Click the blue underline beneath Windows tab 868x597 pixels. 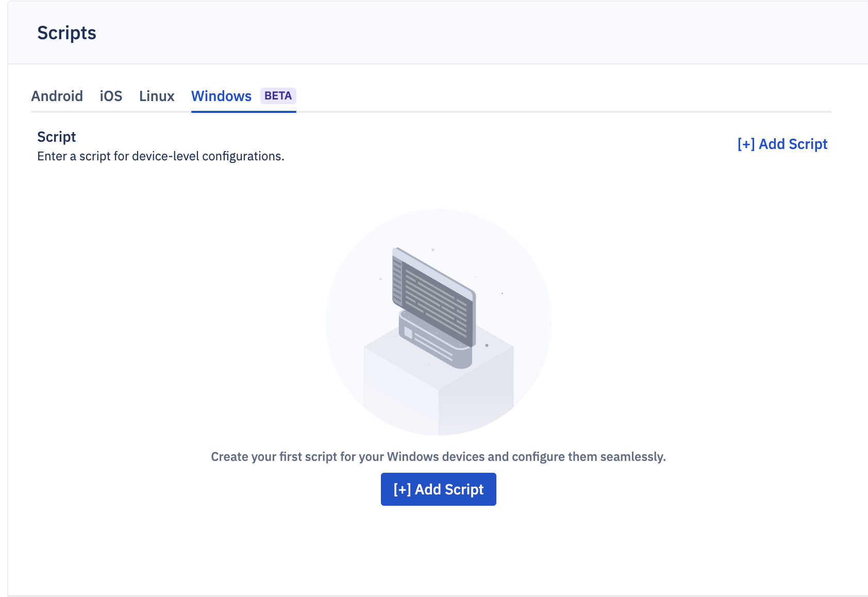[x=243, y=111]
